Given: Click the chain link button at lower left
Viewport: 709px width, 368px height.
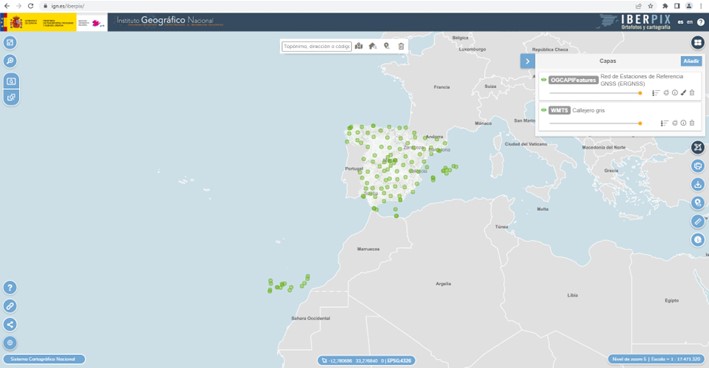Looking at the screenshot, I should (10, 306).
